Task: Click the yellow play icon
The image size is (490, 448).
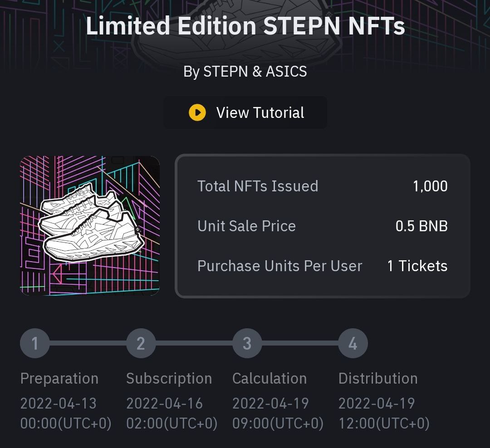Action: click(197, 112)
